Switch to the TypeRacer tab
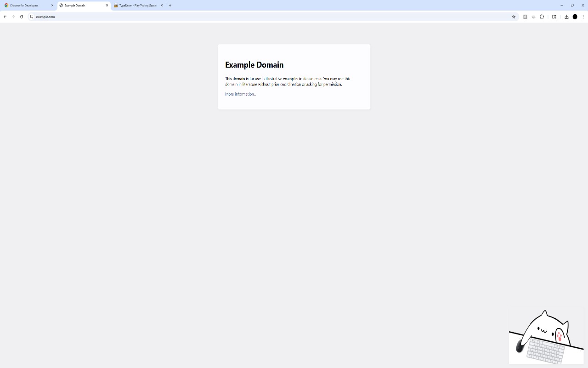Viewport: 588px width, 368px height. (138, 6)
